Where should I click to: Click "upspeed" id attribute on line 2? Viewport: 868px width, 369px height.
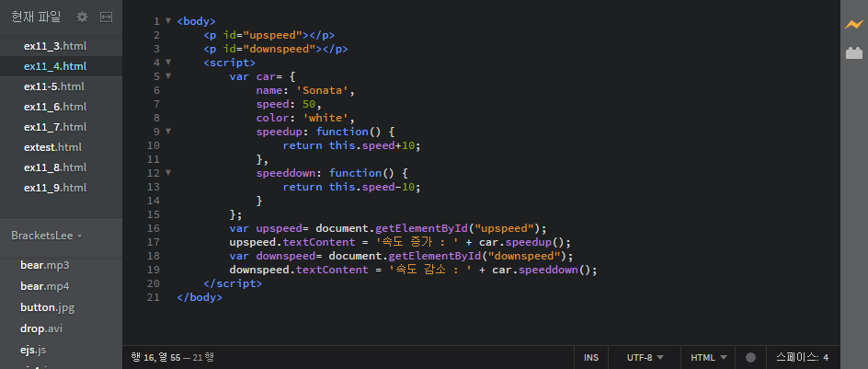tap(273, 35)
